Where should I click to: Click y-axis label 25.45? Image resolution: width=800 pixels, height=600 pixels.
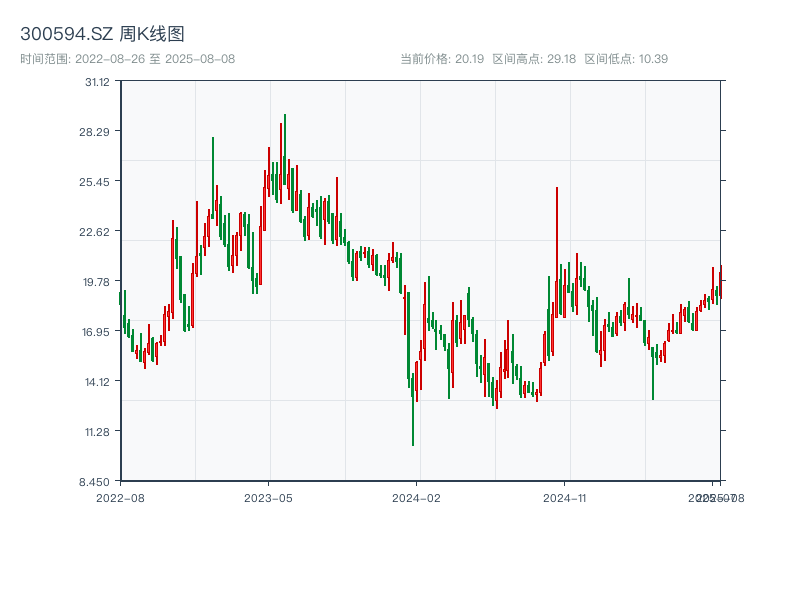(x=94, y=182)
